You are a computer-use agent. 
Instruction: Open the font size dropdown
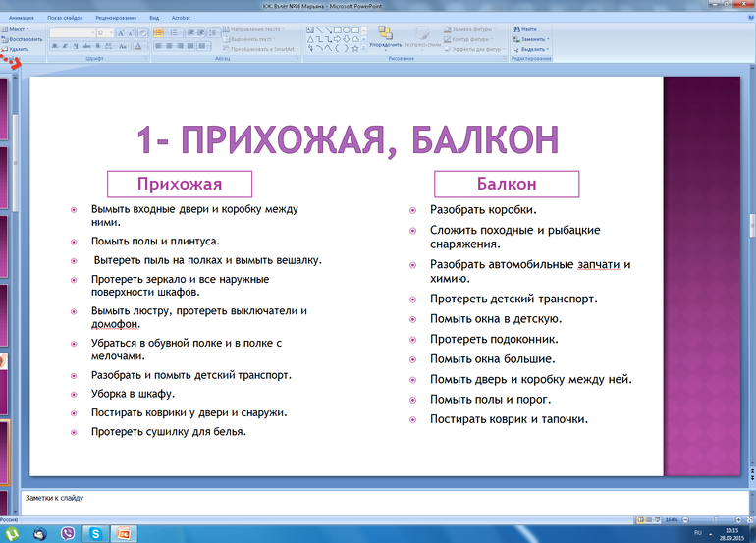pyautogui.click(x=110, y=32)
